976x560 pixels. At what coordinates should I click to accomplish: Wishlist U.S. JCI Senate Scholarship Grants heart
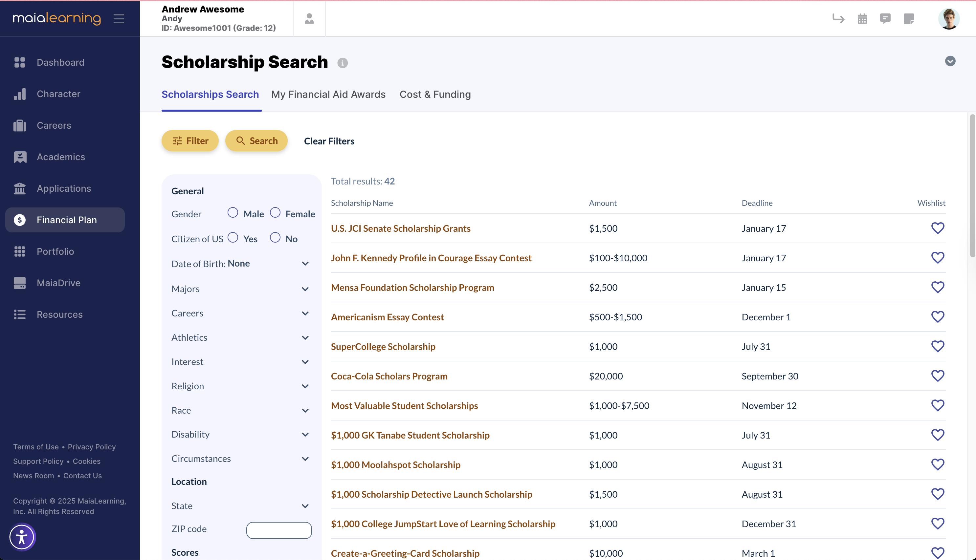[x=938, y=228]
